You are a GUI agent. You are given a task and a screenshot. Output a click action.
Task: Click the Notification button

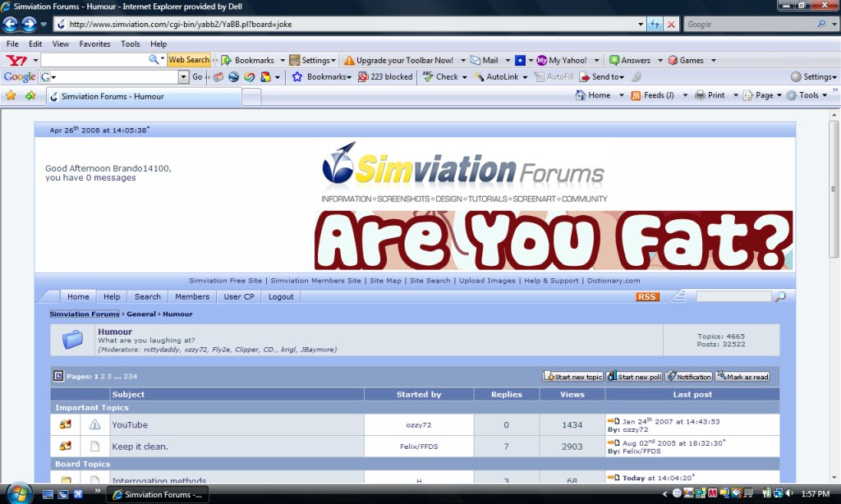pos(689,377)
